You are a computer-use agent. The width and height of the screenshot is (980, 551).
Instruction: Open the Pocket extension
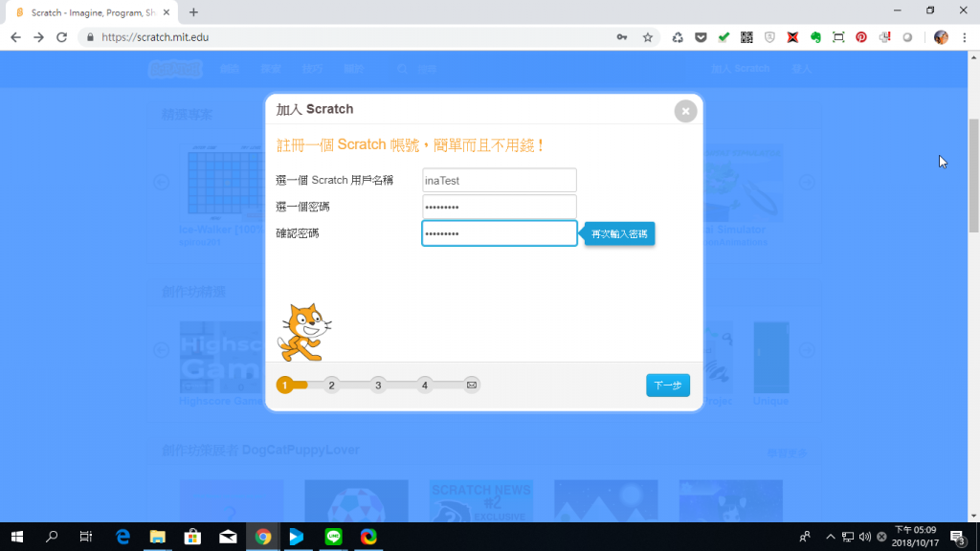701,37
